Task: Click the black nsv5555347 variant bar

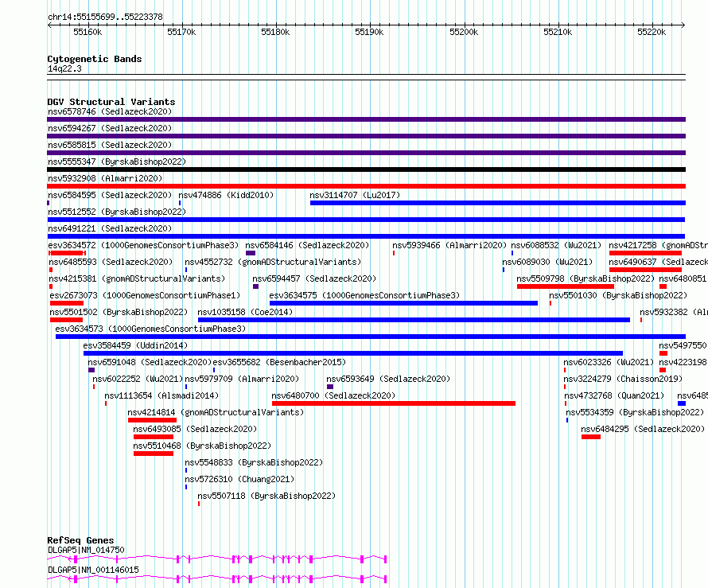Action: pos(366,169)
